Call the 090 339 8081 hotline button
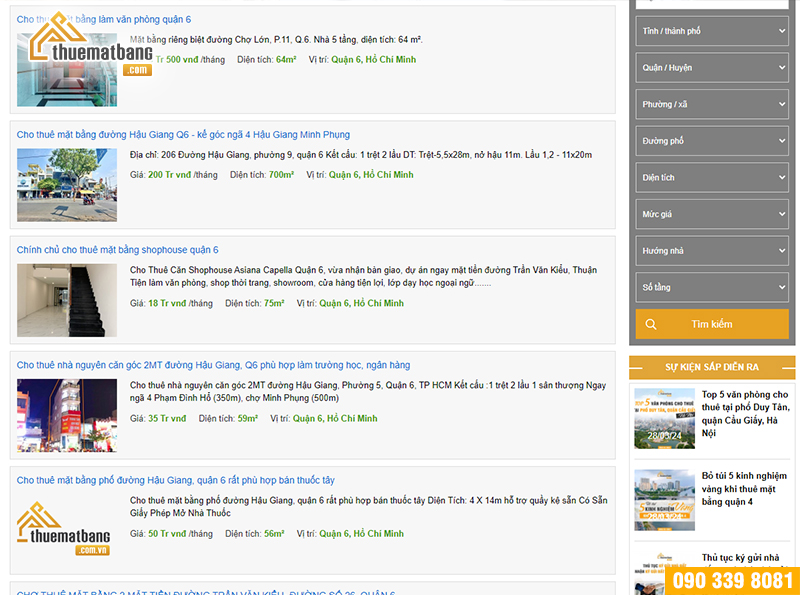This screenshot has height=595, width=800. coord(733,581)
